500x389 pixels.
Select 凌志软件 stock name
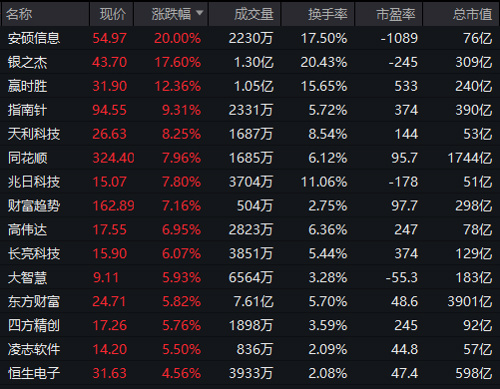coord(34,349)
